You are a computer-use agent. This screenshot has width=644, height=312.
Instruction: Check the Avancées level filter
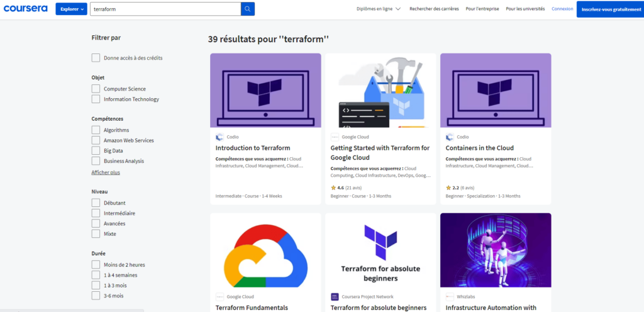96,223
